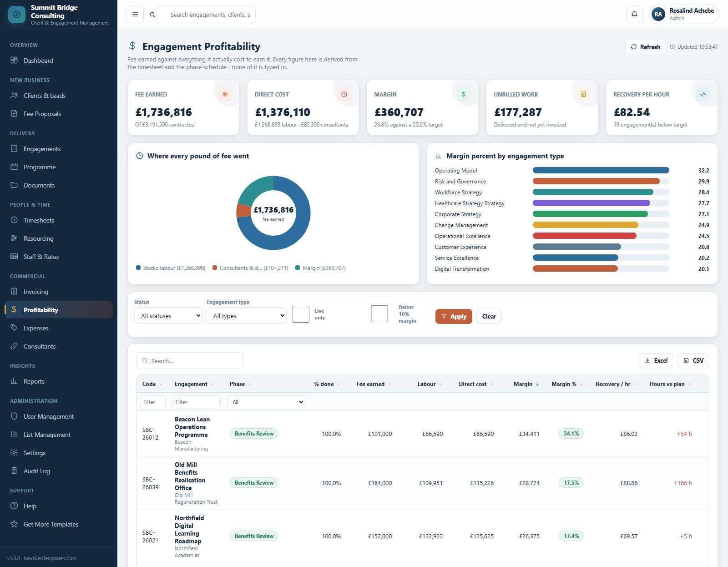The image size is (728, 567).
Task: Click the Refresh button
Action: (x=646, y=47)
